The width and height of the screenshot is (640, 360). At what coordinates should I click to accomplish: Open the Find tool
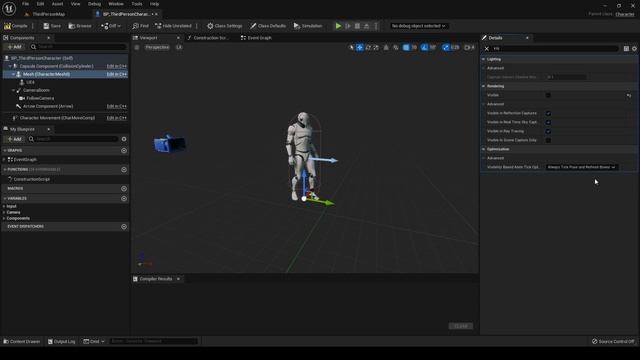pos(140,26)
